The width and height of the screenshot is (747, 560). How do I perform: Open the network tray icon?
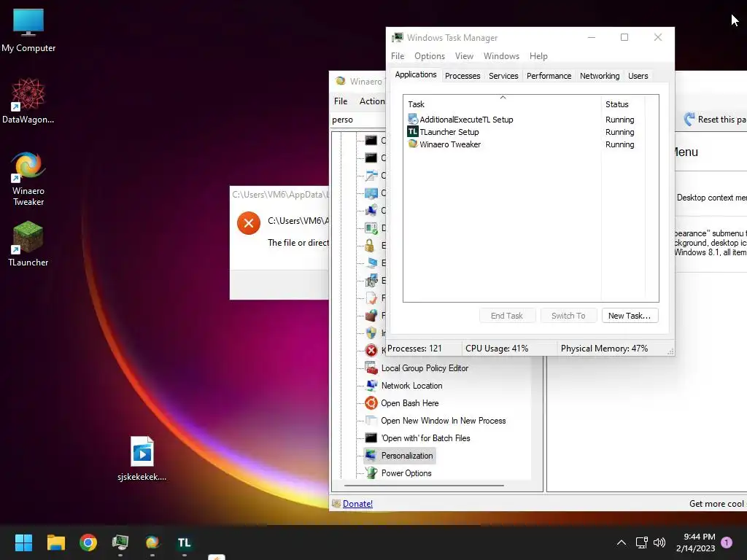642,542
